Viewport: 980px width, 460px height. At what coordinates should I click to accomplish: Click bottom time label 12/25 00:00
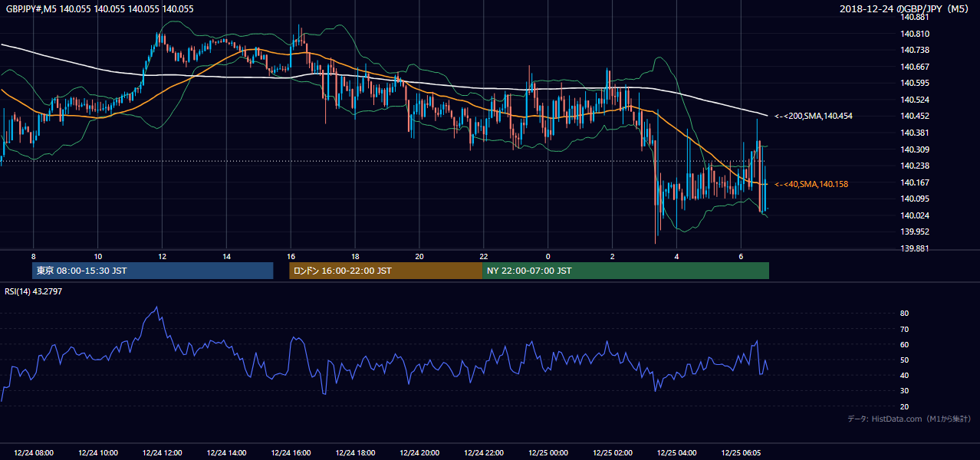[x=548, y=453]
